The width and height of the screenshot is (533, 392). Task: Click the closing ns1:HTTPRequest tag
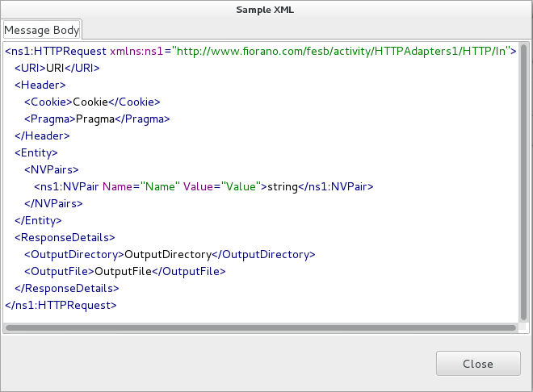pos(61,305)
